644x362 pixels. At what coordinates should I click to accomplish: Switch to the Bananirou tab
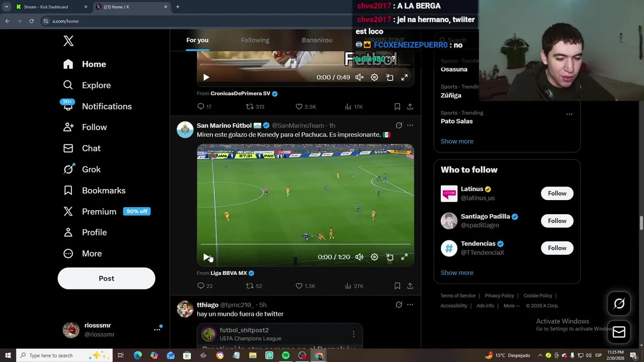[317, 40]
